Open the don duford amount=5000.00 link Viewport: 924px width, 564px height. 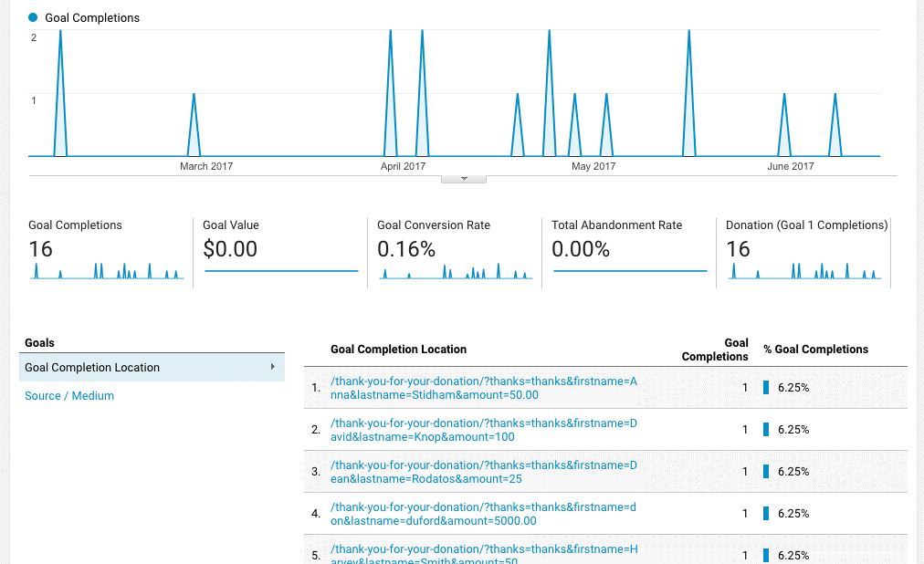[x=483, y=514]
